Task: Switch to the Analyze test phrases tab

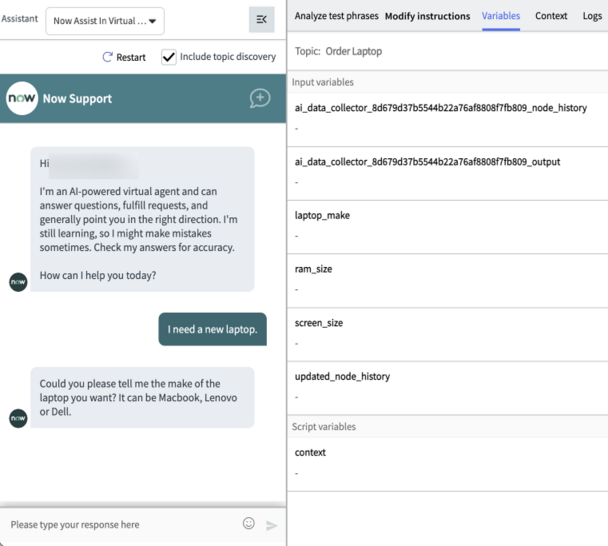Action: click(336, 16)
